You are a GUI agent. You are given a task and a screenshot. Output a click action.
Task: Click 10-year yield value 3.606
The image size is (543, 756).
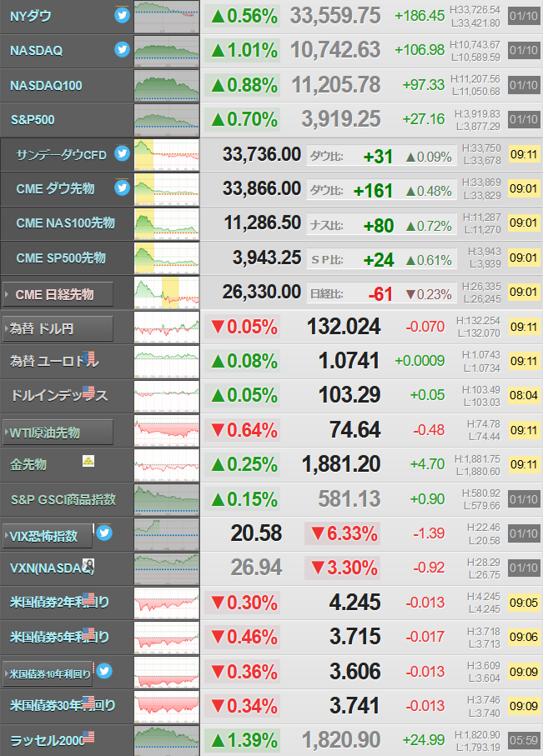[354, 671]
